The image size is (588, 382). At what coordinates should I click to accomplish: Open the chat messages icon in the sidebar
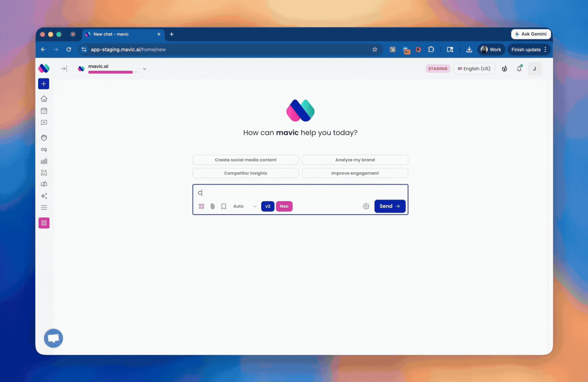44,123
